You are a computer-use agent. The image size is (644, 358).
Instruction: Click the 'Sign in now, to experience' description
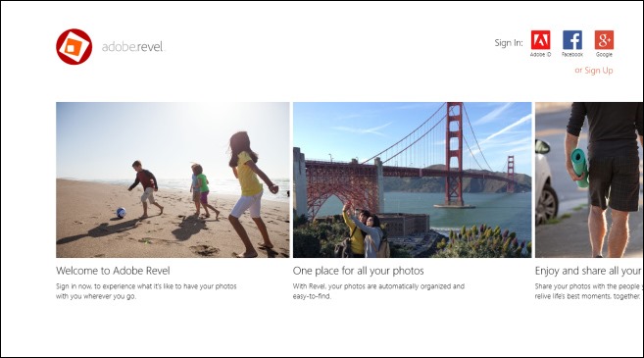(x=146, y=291)
